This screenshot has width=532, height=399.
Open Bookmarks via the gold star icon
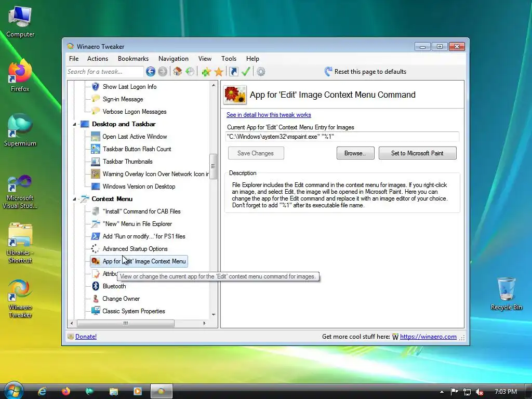click(x=219, y=72)
